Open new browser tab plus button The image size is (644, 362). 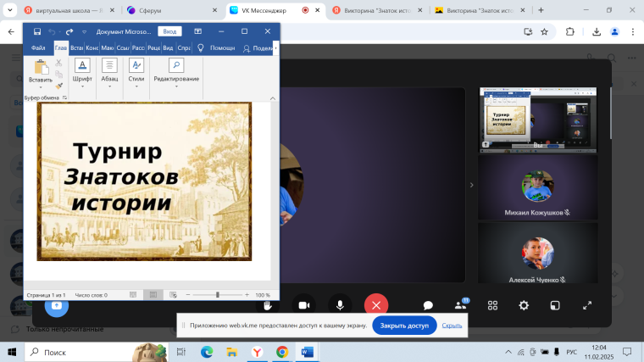(541, 10)
